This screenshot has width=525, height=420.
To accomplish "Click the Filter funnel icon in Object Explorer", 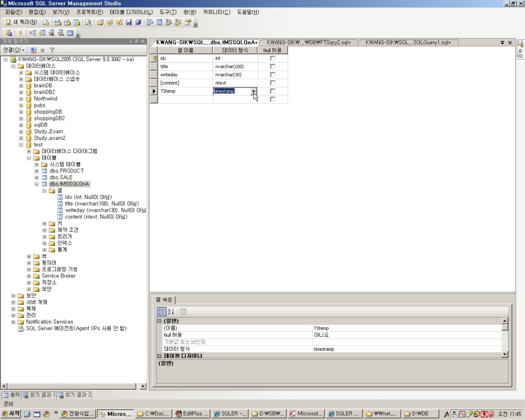I will (52, 50).
